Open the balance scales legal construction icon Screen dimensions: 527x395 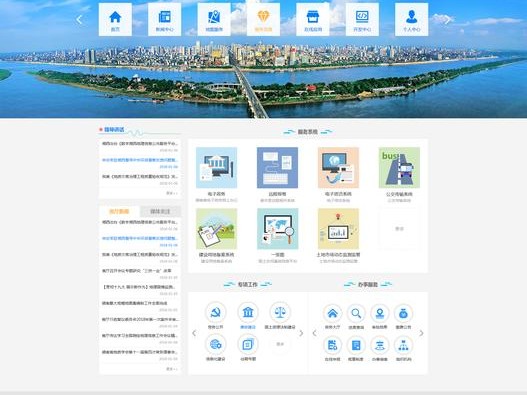pos(280,312)
